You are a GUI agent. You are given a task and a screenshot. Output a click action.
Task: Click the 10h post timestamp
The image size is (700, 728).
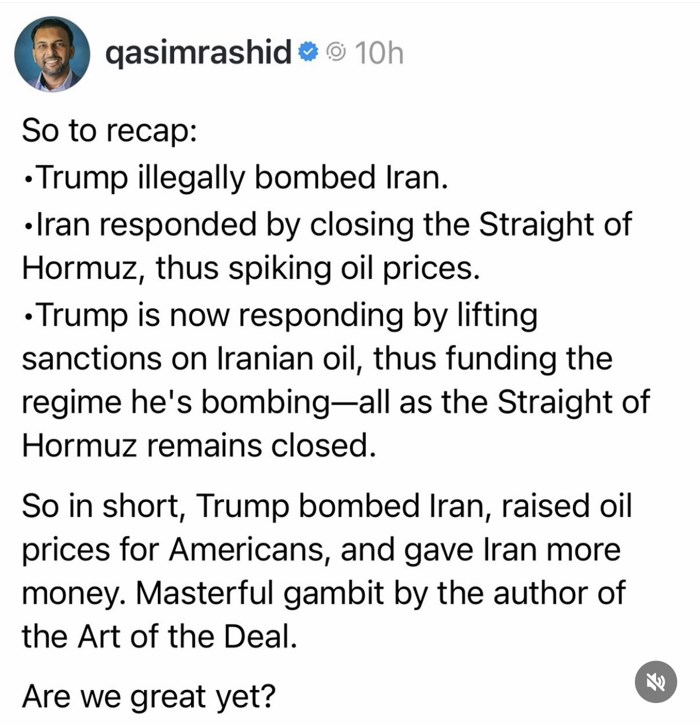[x=379, y=53]
